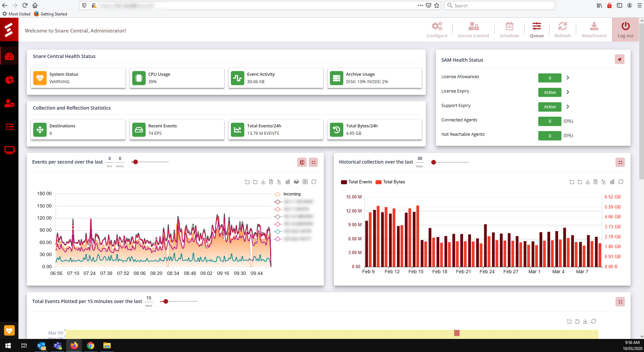Screen dimensions: 644x352
Task: Download the EPS chart as image
Action: click(263, 182)
